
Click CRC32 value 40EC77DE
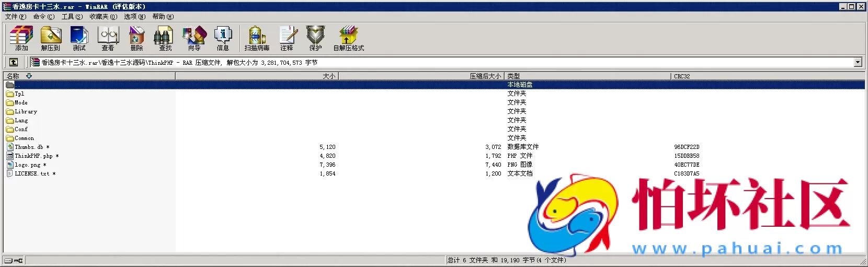click(x=687, y=165)
